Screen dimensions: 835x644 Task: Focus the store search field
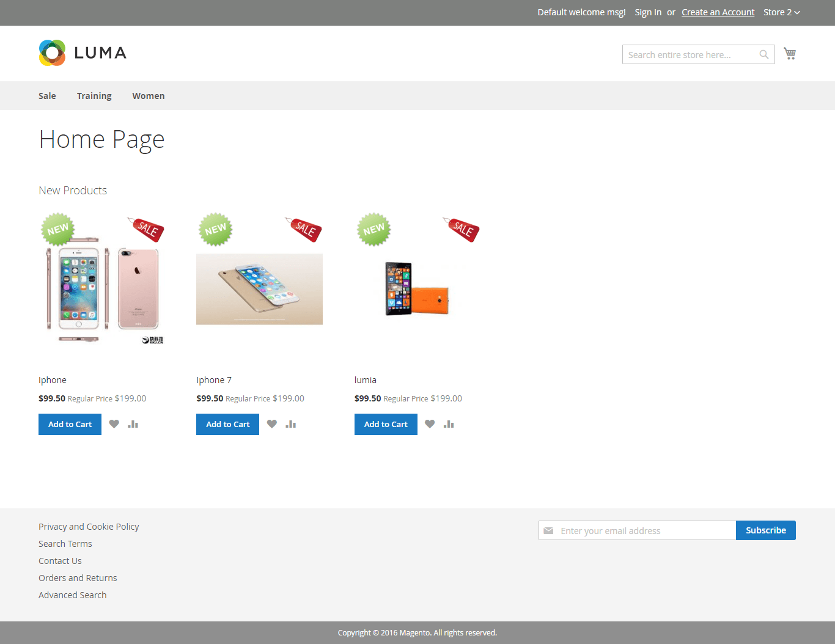699,54
